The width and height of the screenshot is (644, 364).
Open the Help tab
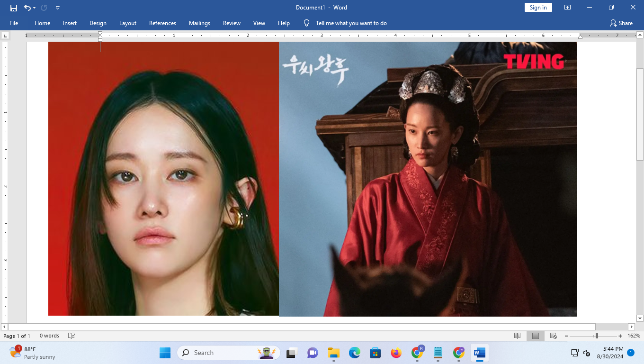pos(284,23)
